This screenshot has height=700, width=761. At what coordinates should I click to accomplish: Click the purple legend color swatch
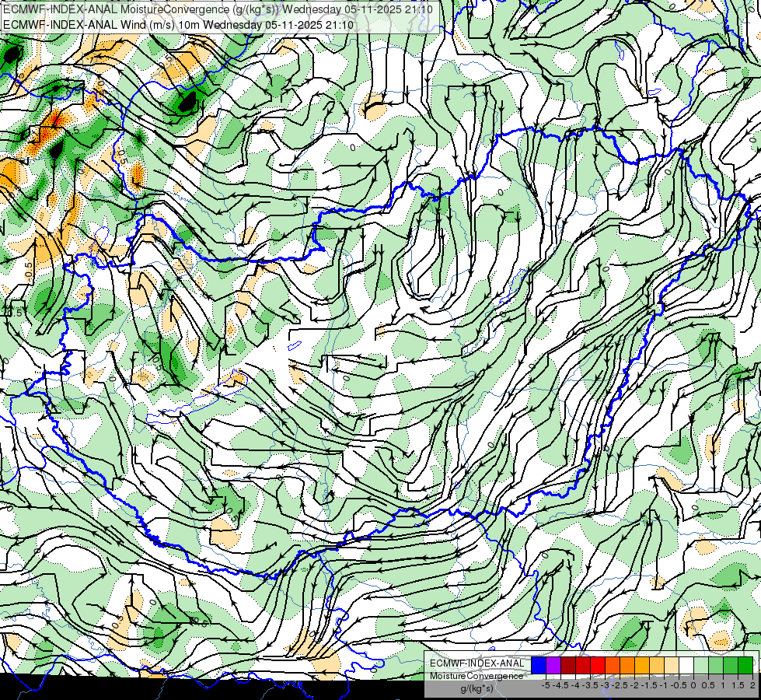(553, 665)
